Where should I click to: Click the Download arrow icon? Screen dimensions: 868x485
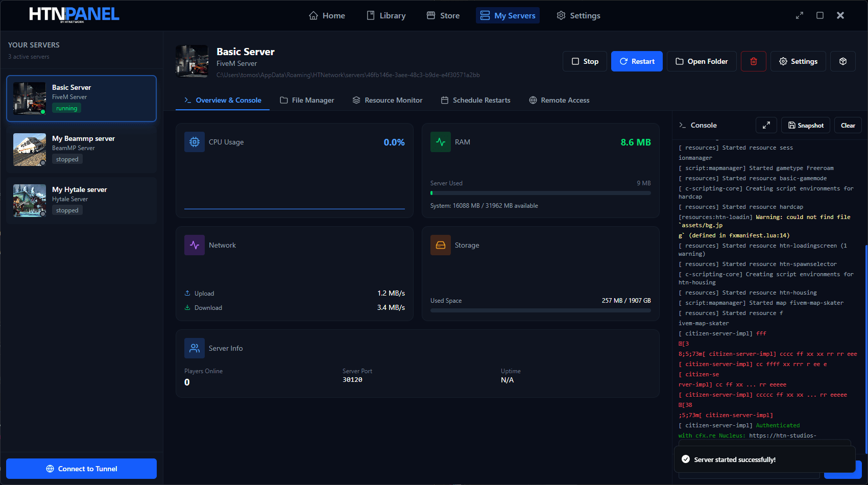pyautogui.click(x=187, y=307)
